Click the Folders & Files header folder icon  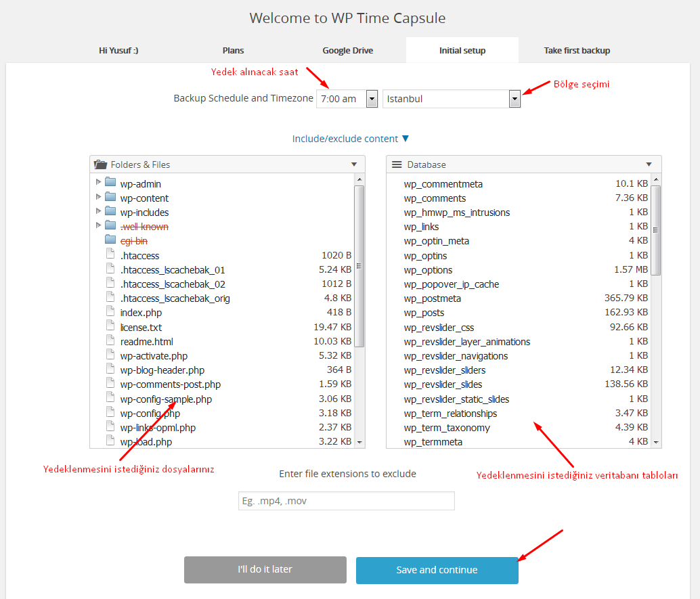point(100,164)
